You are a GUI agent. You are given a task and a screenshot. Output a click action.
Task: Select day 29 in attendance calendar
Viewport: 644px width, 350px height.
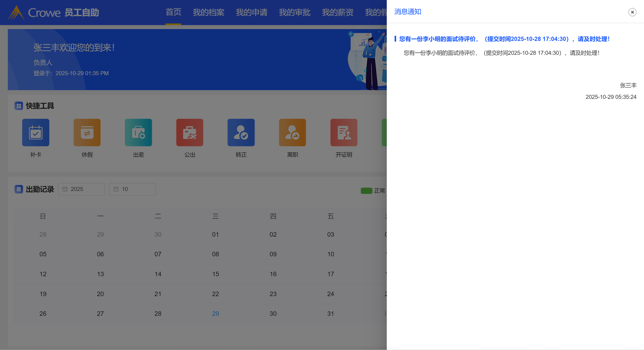tap(215, 314)
